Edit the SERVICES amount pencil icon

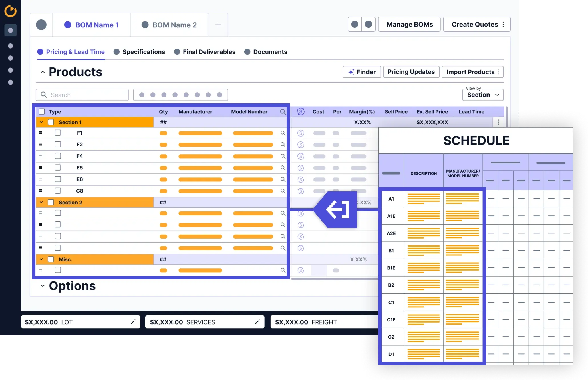(x=257, y=322)
